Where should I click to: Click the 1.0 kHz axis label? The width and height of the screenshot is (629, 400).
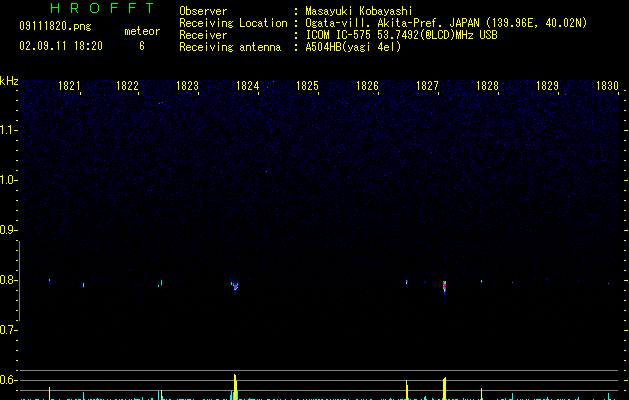(8, 180)
